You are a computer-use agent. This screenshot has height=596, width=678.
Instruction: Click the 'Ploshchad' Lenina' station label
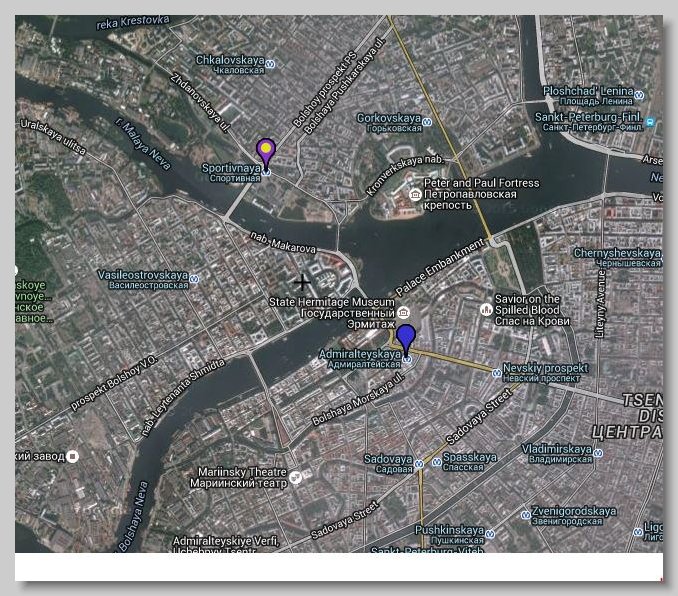coord(588,91)
